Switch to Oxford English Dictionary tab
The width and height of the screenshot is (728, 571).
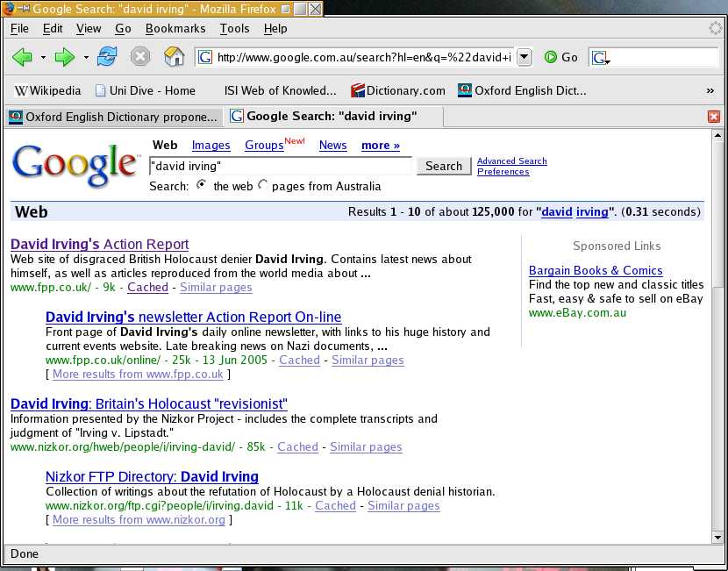pos(112,117)
